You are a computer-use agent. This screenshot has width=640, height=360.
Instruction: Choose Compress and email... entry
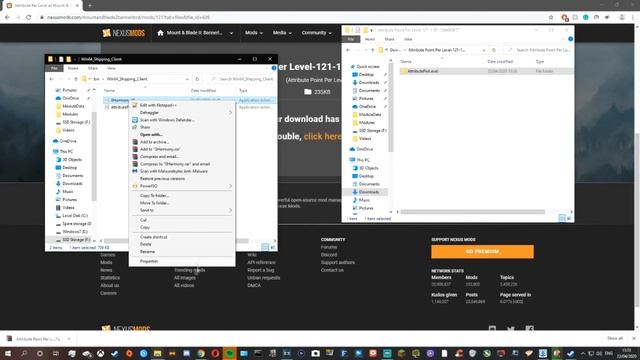click(160, 157)
